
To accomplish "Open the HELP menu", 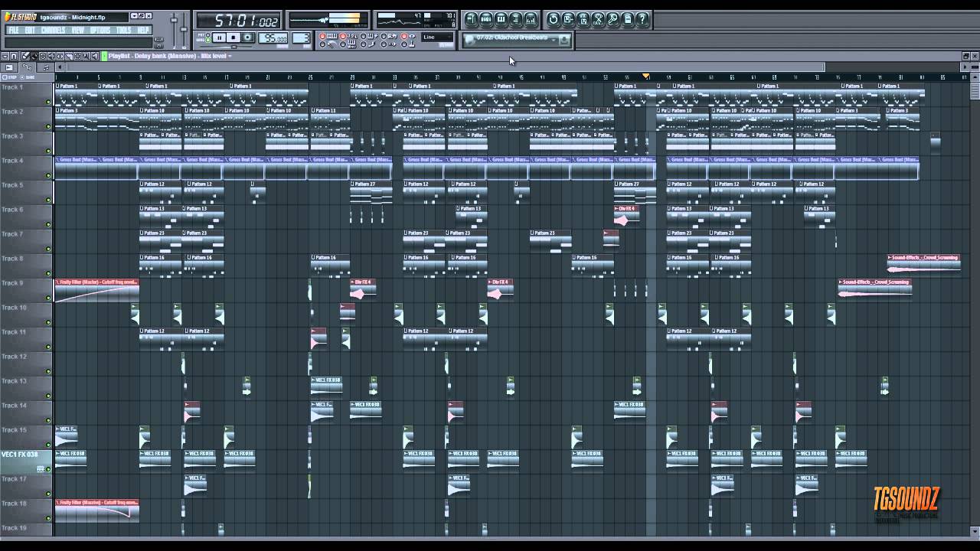I will click(x=144, y=30).
